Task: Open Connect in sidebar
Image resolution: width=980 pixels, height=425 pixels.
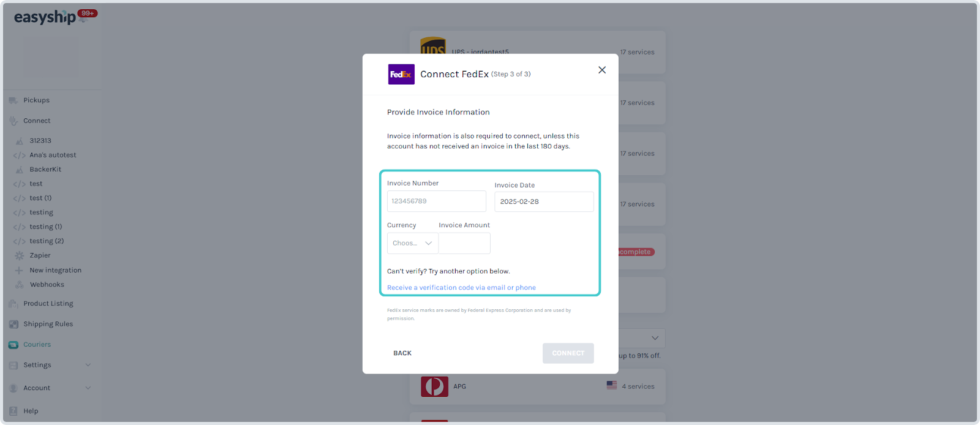Action: click(37, 121)
